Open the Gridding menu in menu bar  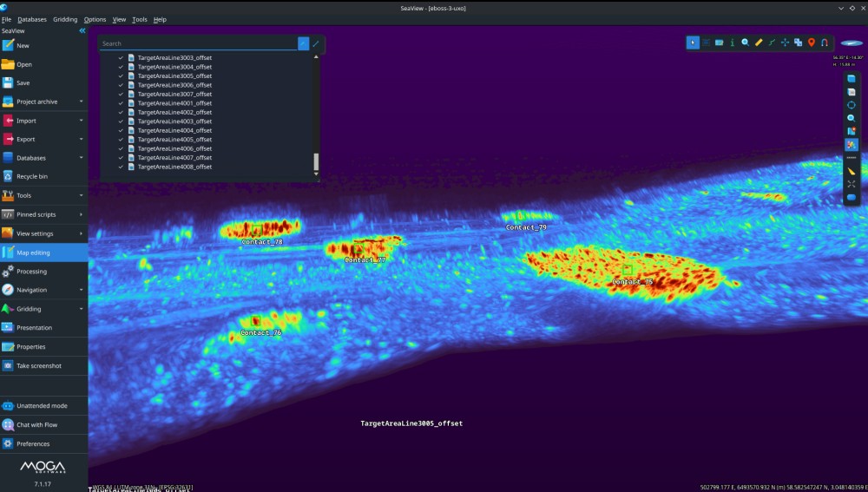pyautogui.click(x=65, y=19)
